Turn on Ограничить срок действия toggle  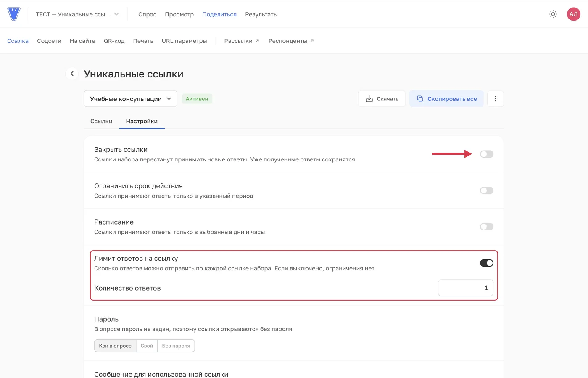point(486,190)
